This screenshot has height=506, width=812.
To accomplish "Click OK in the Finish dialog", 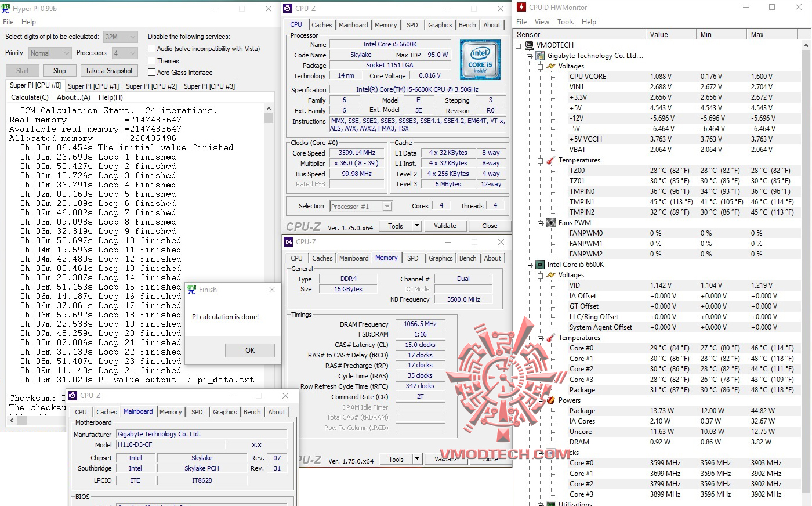I will click(x=250, y=350).
